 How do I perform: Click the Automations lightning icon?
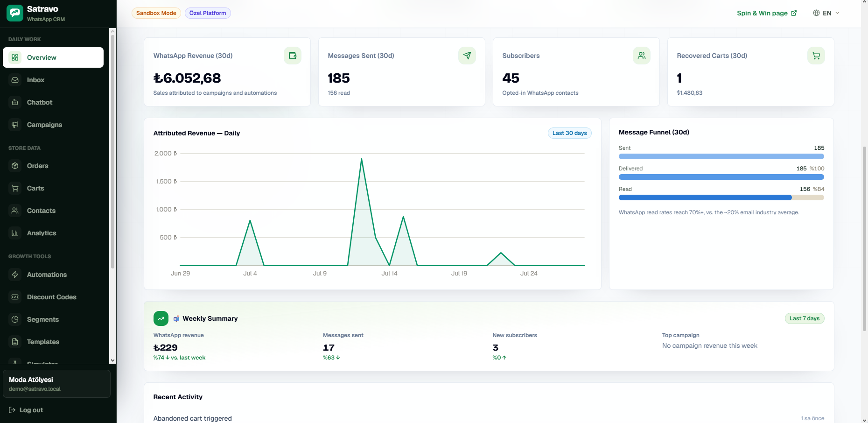coord(15,275)
